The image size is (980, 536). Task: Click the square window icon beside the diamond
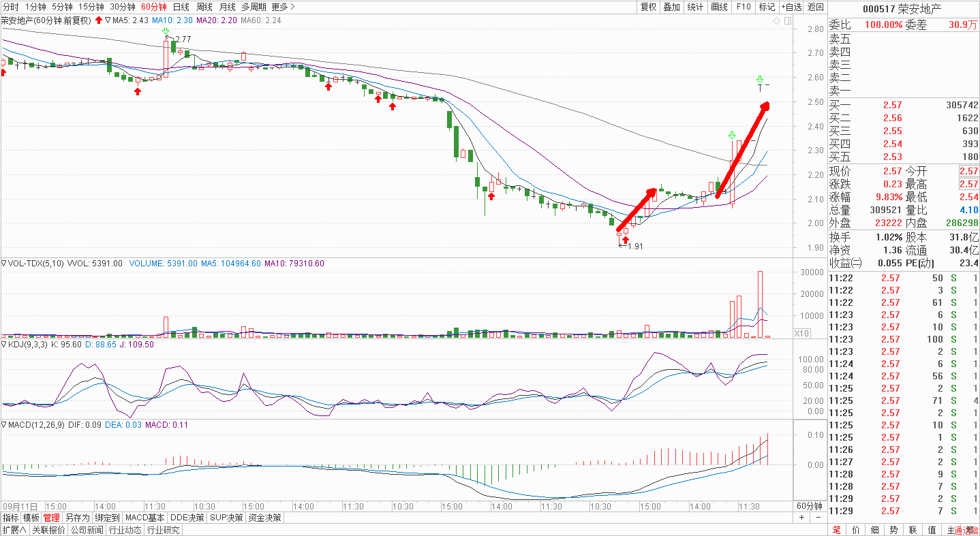[x=788, y=21]
